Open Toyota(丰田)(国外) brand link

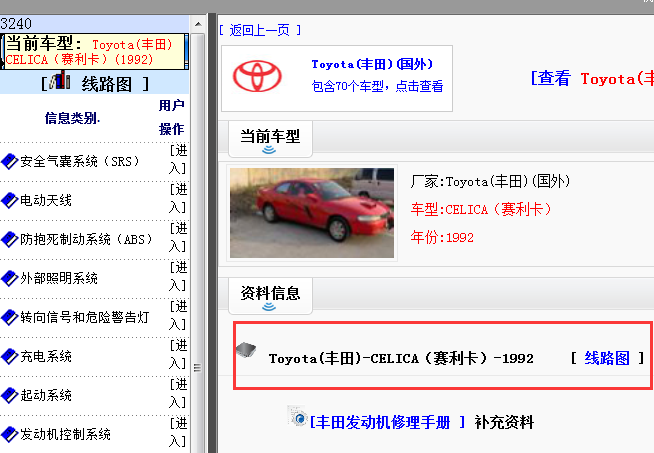pos(372,64)
